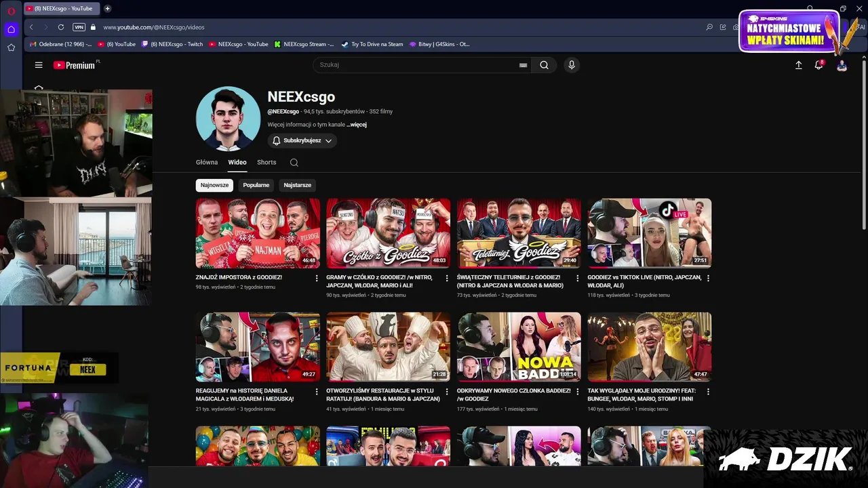Reload the page
Image resolution: width=868 pixels, height=488 pixels.
(61, 27)
